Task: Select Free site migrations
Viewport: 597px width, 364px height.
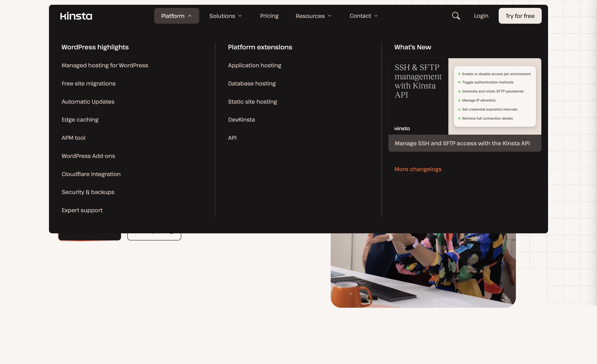Action: [89, 83]
